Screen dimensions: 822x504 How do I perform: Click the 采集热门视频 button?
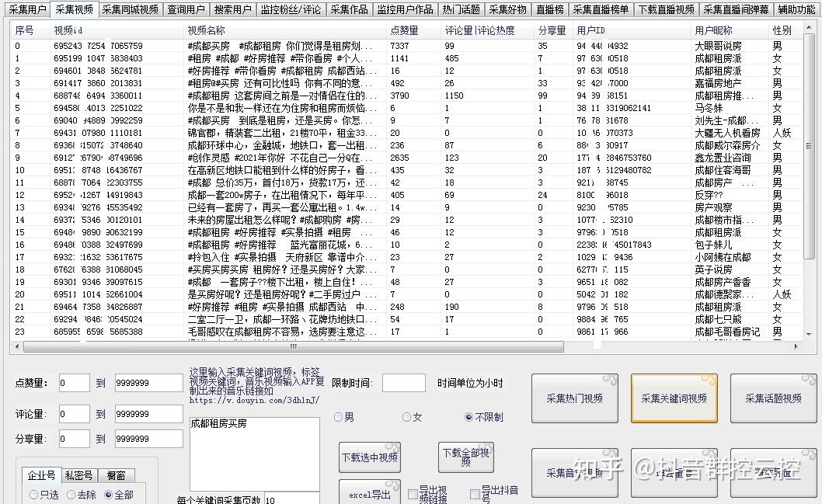[575, 398]
